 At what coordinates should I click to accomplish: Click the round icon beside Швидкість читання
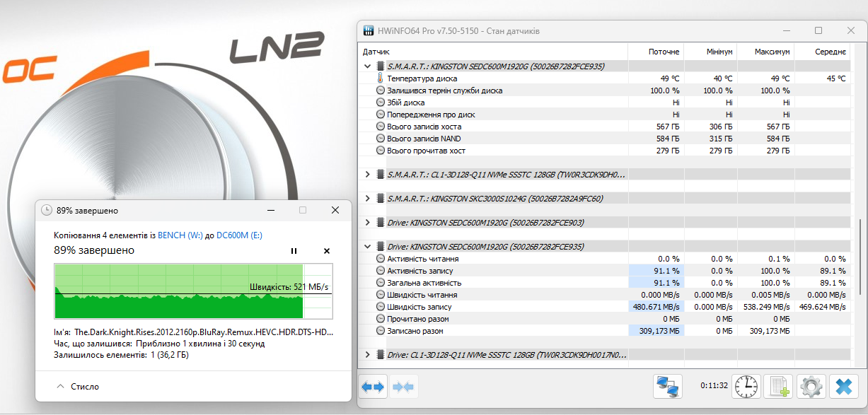381,295
